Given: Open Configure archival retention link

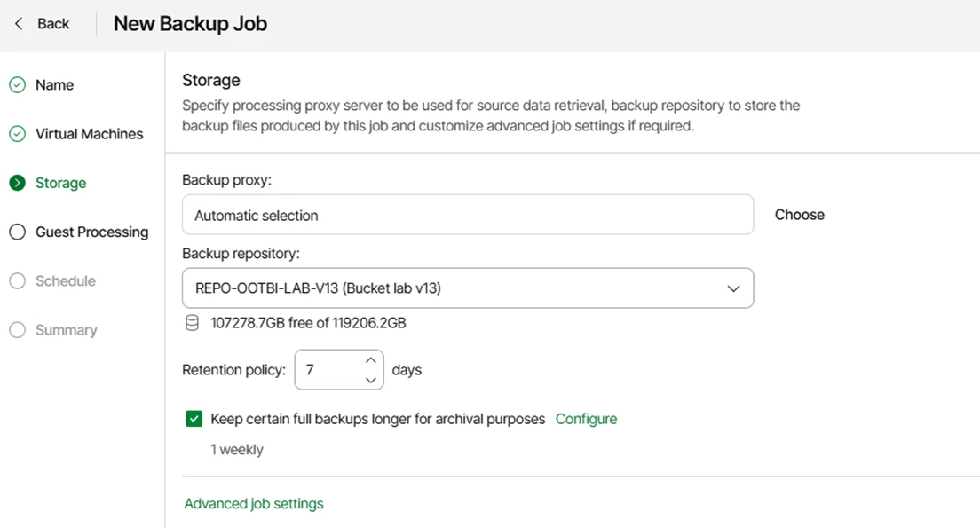Looking at the screenshot, I should tap(586, 419).
